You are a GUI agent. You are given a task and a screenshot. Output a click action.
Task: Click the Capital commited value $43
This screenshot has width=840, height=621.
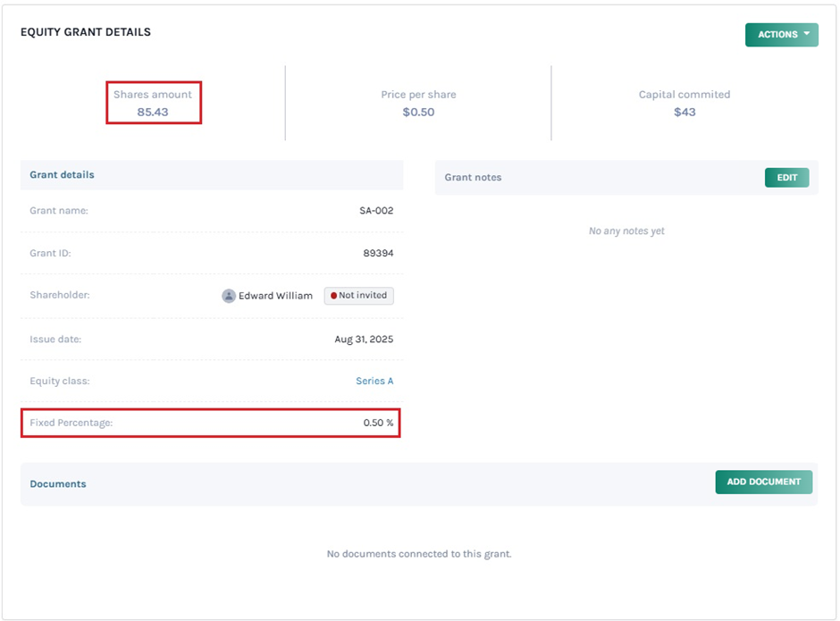(685, 113)
